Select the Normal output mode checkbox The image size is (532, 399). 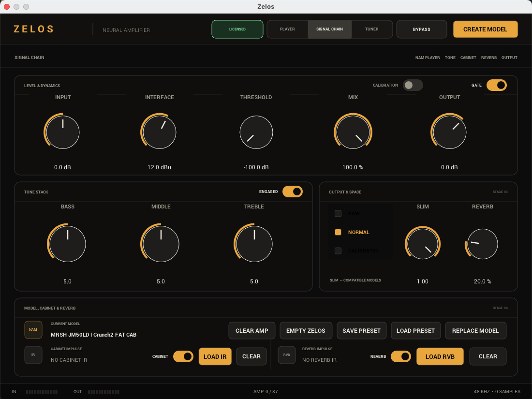(x=338, y=232)
